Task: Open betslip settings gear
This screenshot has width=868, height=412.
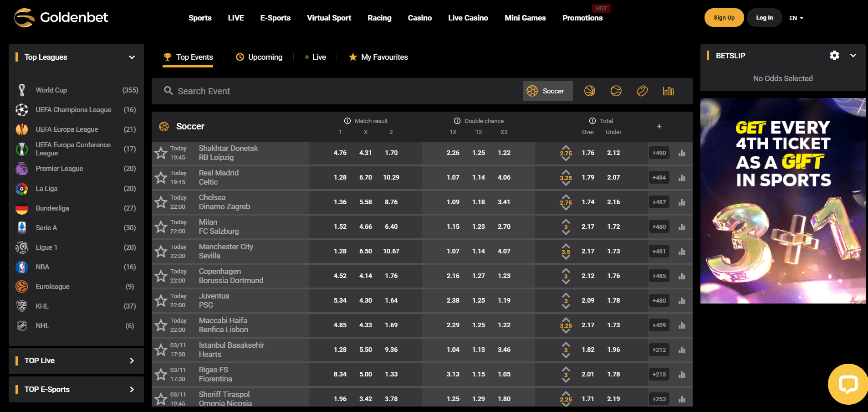Action: tap(834, 56)
